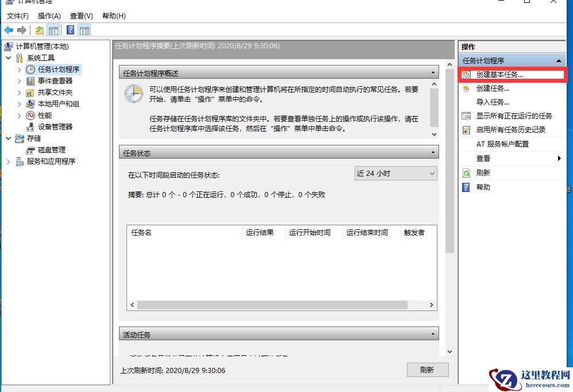
Task: Collapse the 任务状态 panel
Action: tap(434, 152)
